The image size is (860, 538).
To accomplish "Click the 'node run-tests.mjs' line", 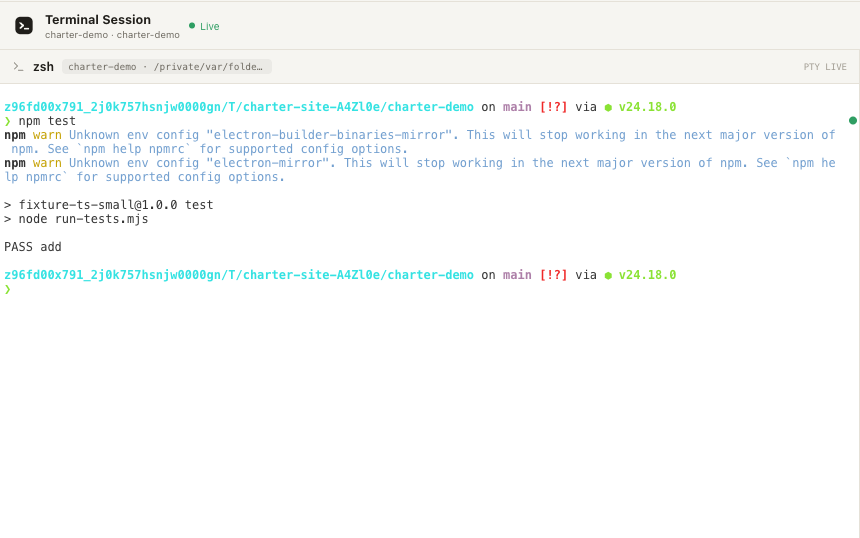I will point(83,219).
